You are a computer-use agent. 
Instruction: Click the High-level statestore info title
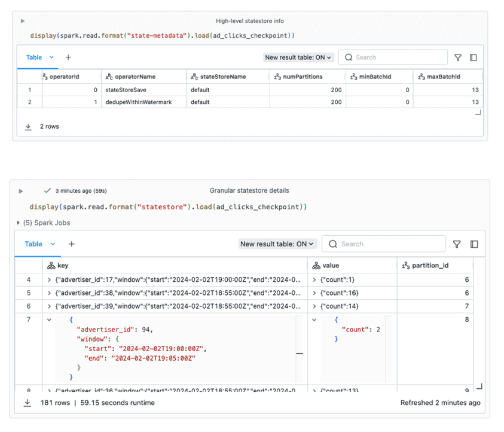tap(250, 21)
